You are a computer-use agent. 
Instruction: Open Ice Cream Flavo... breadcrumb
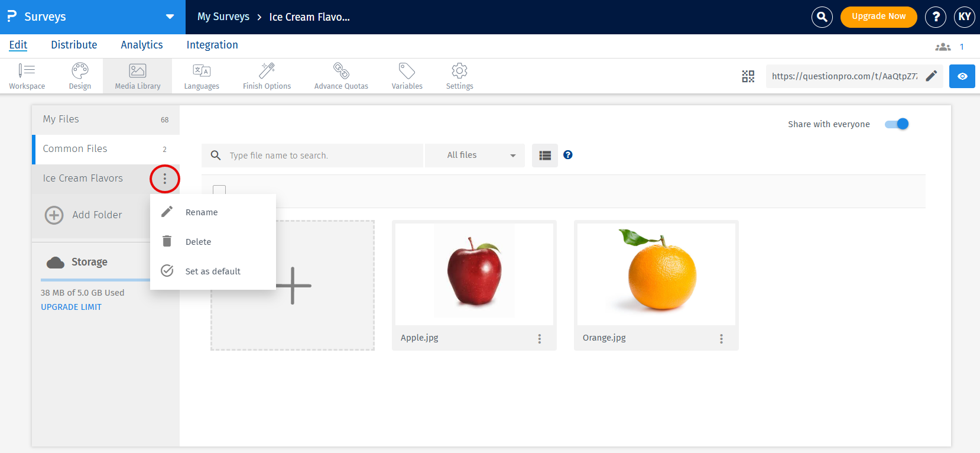pos(309,17)
